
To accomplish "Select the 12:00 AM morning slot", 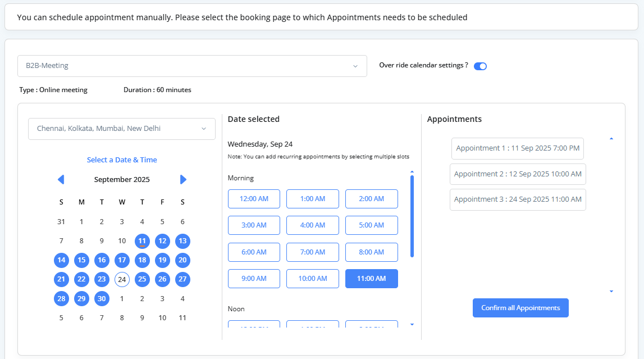I will coord(254,198).
